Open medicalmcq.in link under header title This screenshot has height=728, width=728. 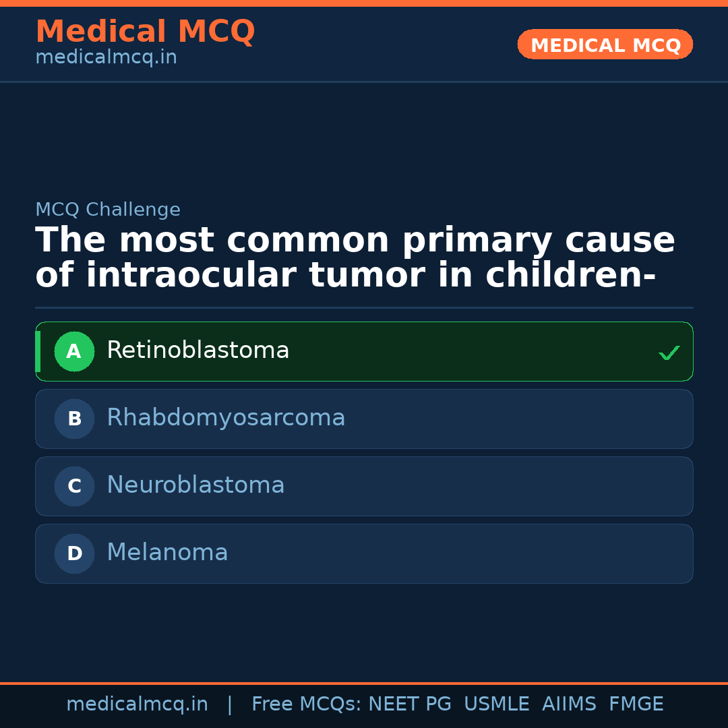(106, 58)
